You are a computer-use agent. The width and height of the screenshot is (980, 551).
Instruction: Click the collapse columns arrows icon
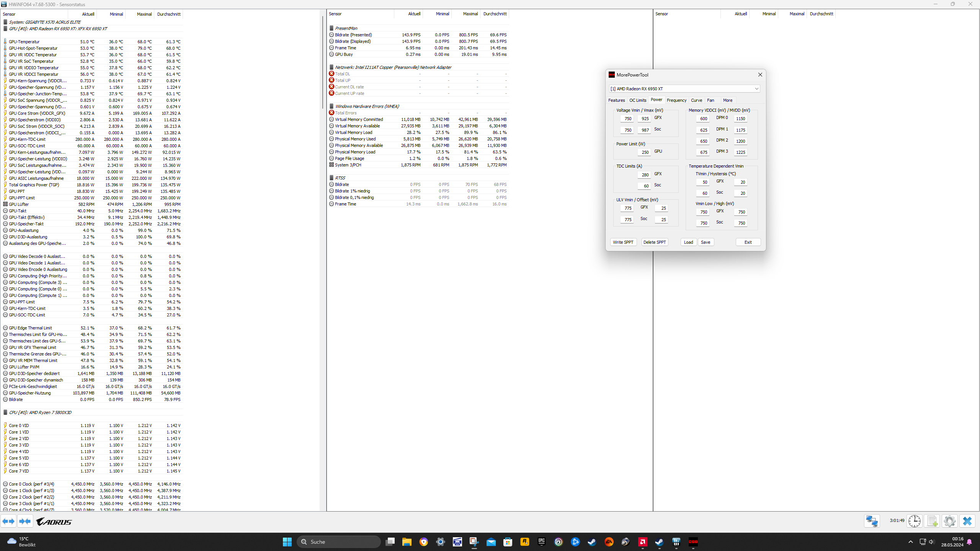coord(25,521)
